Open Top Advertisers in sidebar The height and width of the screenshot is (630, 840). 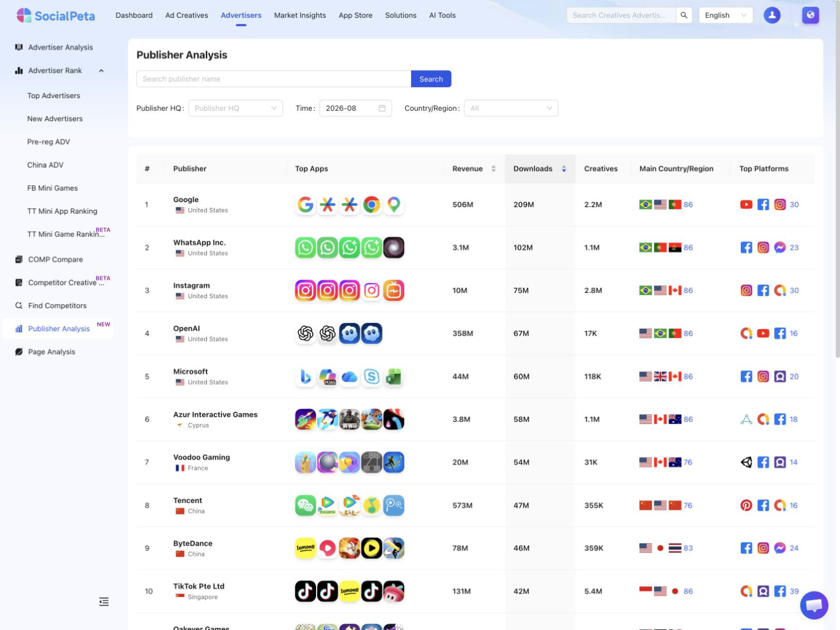54,96
